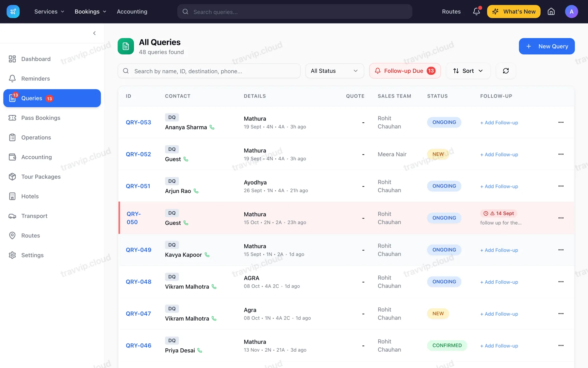Open more options for QRY-046

[561, 345]
